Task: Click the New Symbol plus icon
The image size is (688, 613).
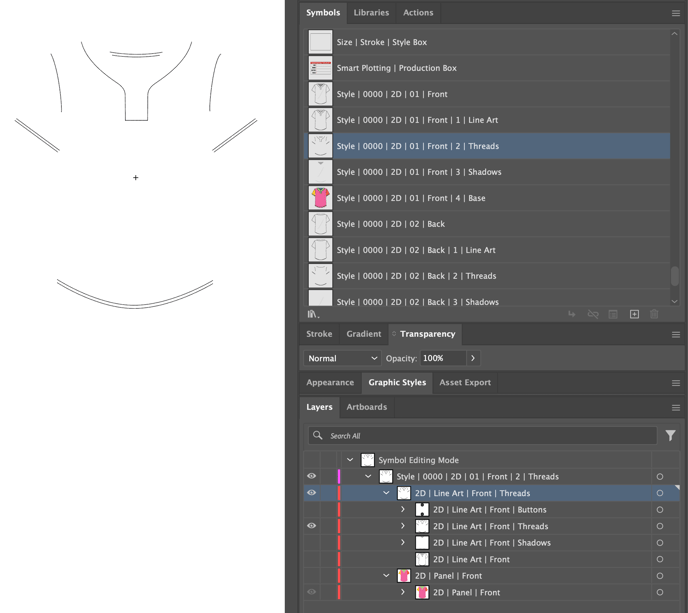Action: (x=634, y=314)
